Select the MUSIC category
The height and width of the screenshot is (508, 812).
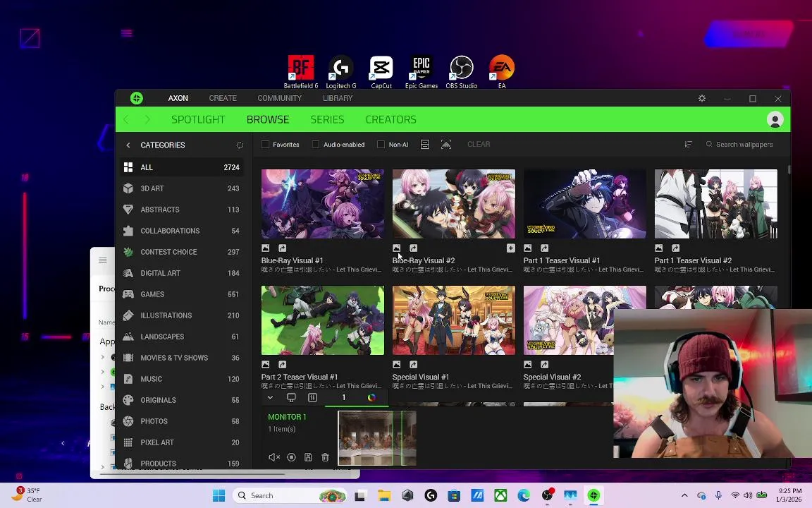181,379
